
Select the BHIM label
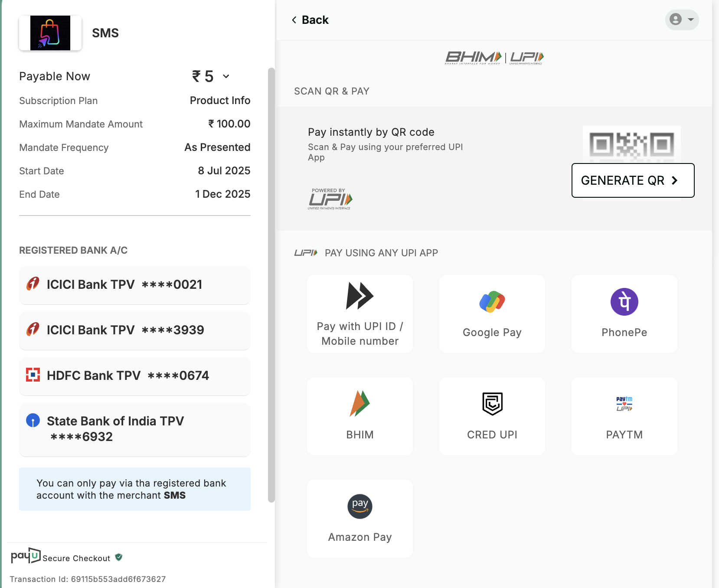[x=360, y=434]
